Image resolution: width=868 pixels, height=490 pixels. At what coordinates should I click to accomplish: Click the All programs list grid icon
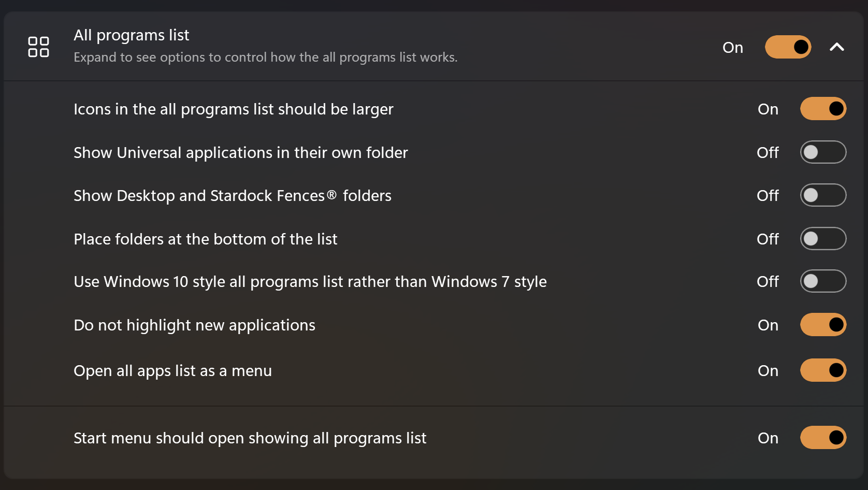pyautogui.click(x=38, y=47)
